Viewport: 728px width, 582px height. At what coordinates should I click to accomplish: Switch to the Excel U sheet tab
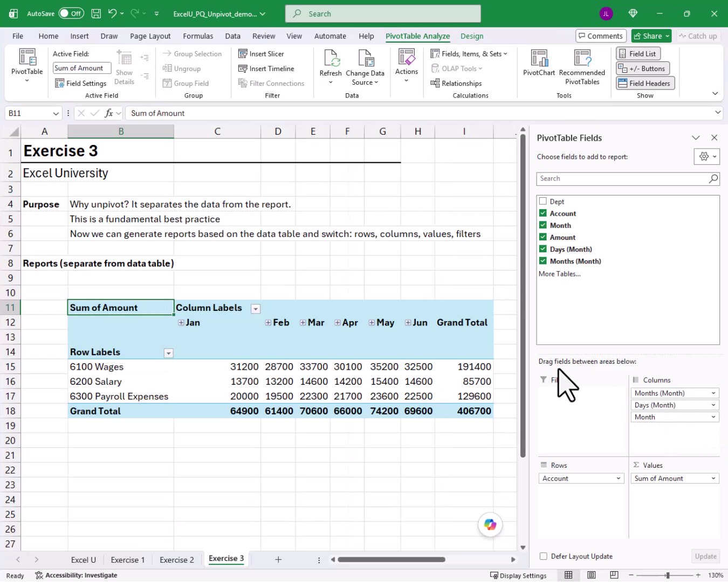pyautogui.click(x=84, y=560)
